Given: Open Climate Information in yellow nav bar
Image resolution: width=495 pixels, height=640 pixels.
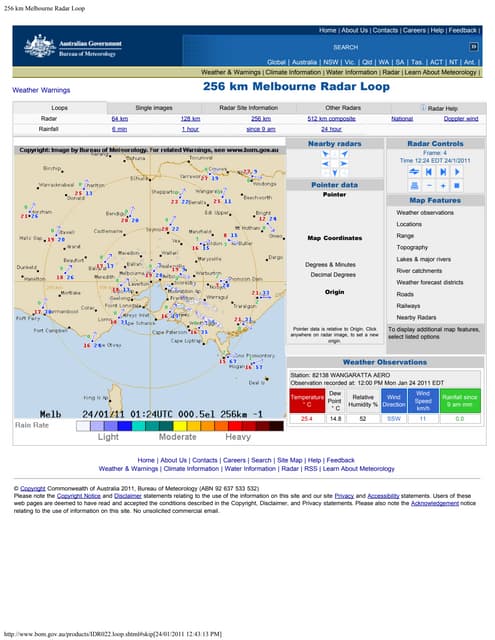Looking at the screenshot, I should 293,72.
